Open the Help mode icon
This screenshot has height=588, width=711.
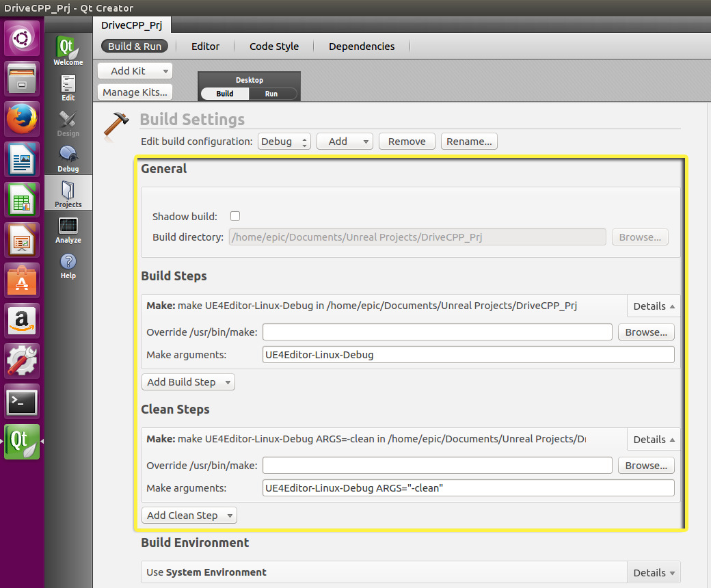click(68, 265)
